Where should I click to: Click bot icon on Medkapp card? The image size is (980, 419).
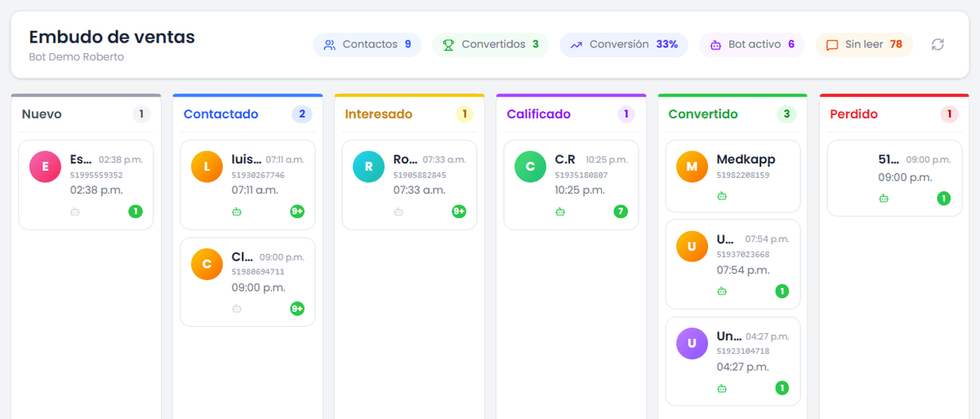722,196
